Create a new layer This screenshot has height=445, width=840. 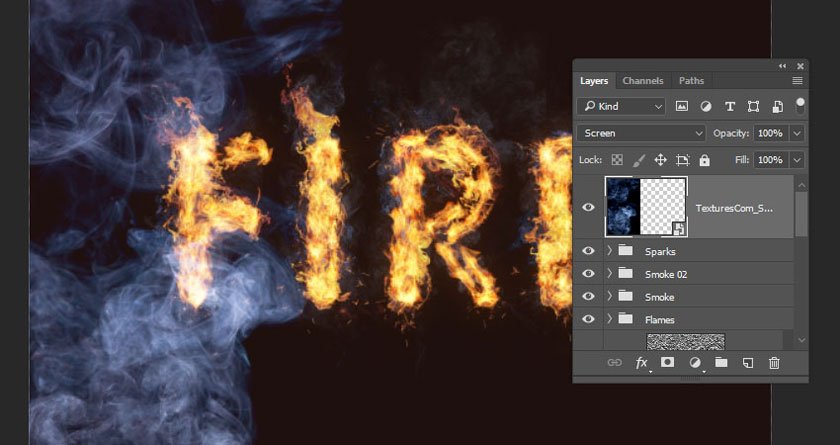click(x=748, y=363)
